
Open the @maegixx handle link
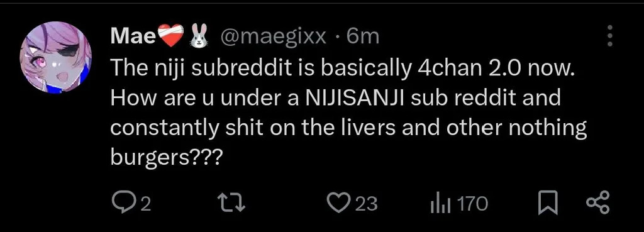(273, 37)
